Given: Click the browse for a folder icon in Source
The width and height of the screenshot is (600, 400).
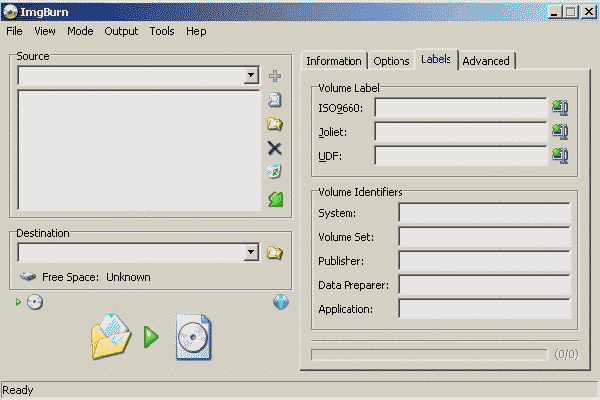Looking at the screenshot, I should pos(275,124).
